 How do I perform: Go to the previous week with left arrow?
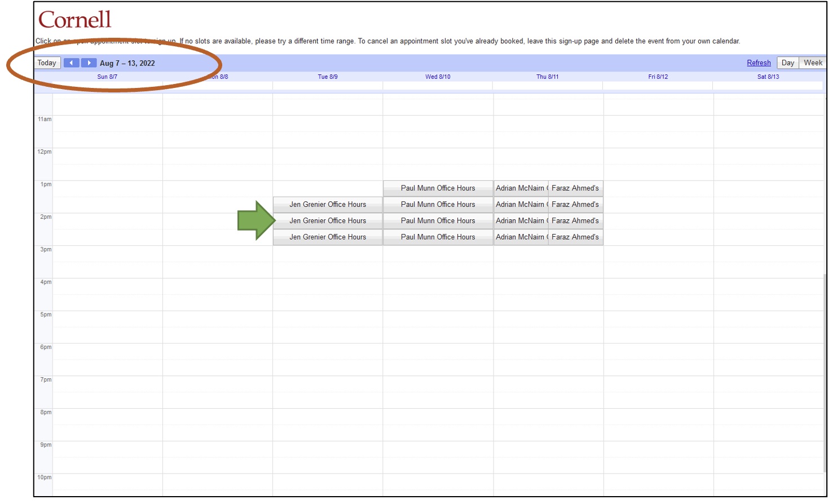(71, 63)
